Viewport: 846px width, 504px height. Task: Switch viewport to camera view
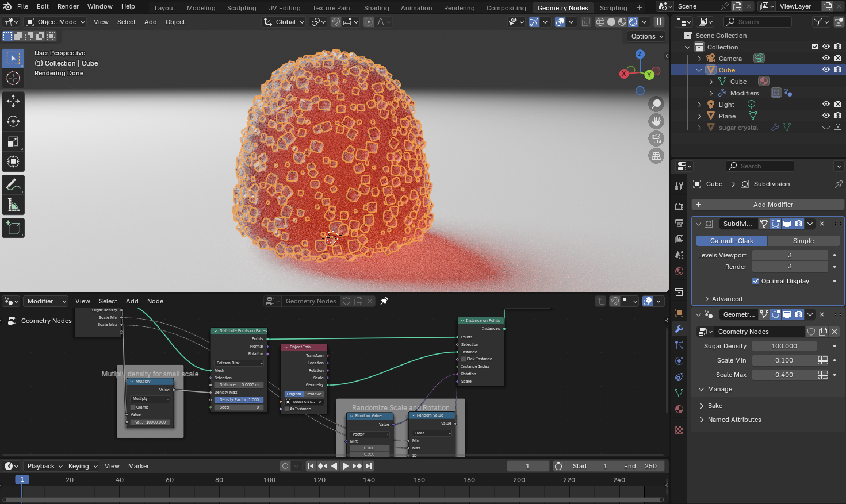656,138
